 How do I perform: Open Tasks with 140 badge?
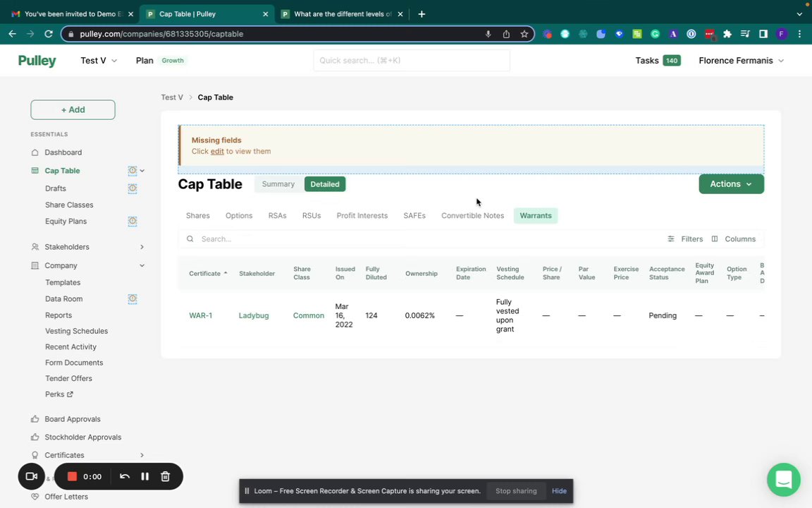click(658, 61)
